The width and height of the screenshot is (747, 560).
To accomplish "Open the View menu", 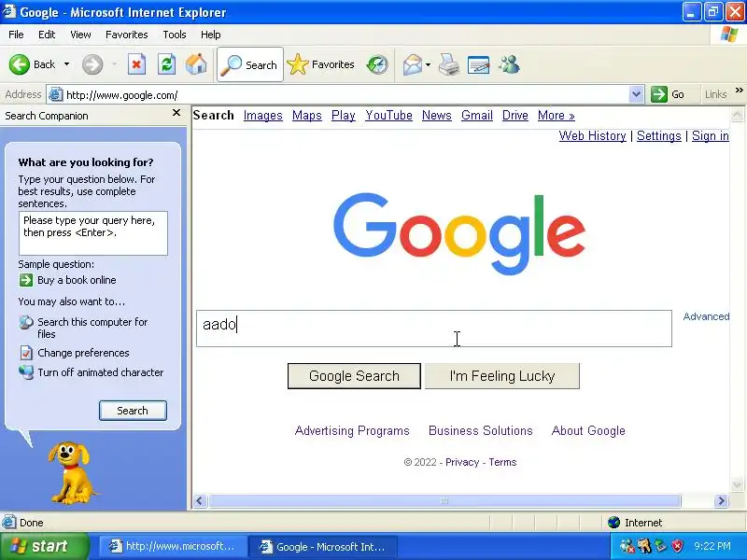I will pyautogui.click(x=80, y=35).
